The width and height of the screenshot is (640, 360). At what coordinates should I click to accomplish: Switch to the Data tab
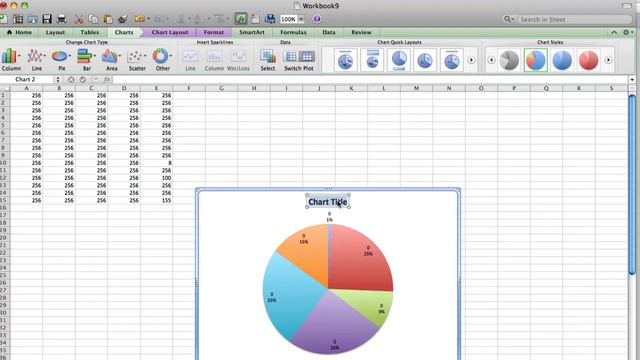click(329, 32)
